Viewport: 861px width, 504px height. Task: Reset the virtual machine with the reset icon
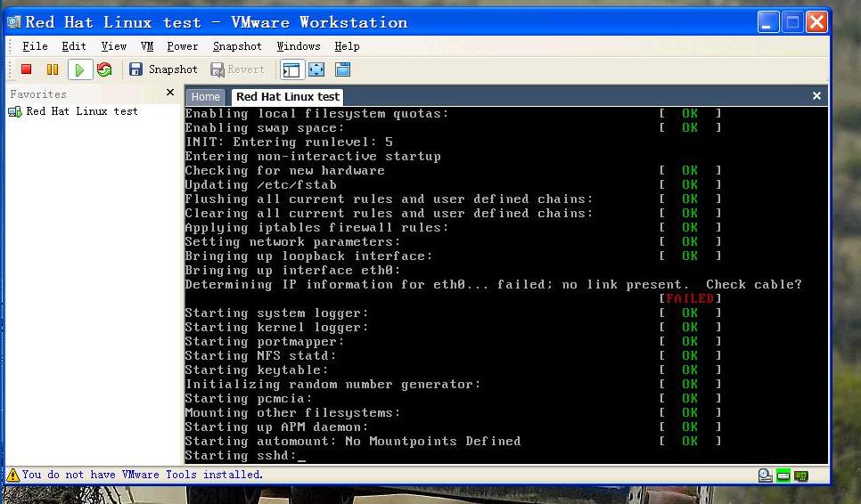click(x=103, y=69)
